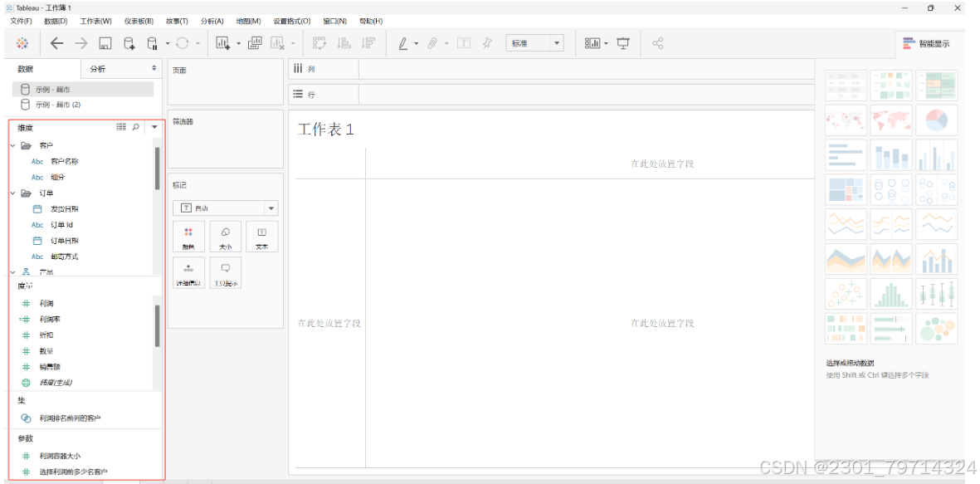Click the new worksheet chart-plus icon
This screenshot has height=484, width=980.
223,43
